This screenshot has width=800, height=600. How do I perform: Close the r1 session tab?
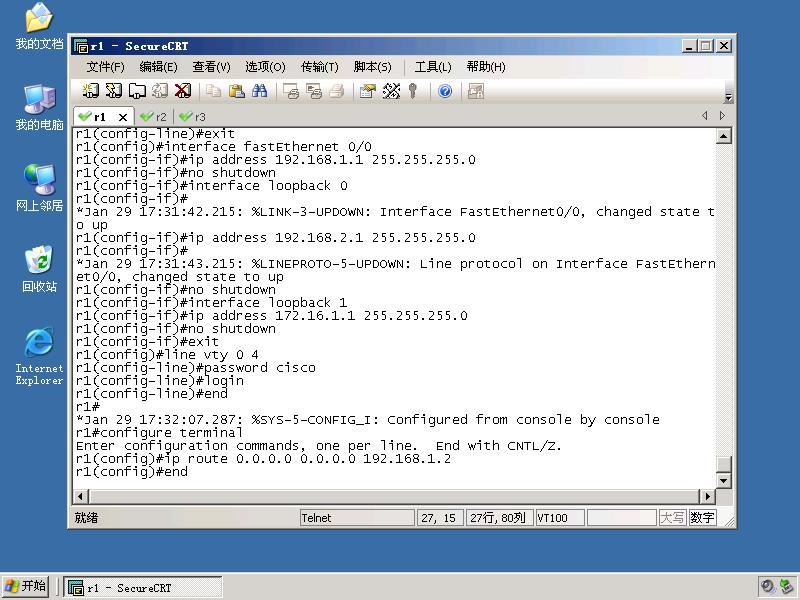(122, 117)
